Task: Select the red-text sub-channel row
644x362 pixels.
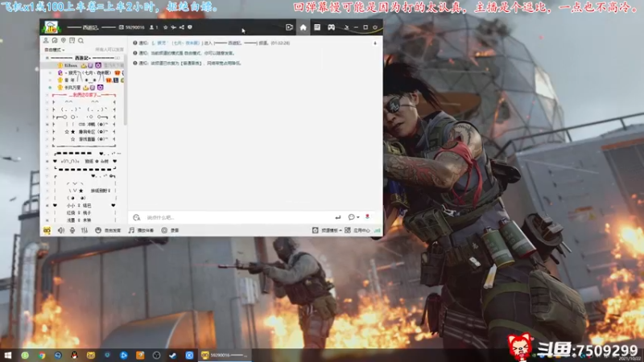Action: tap(84, 95)
